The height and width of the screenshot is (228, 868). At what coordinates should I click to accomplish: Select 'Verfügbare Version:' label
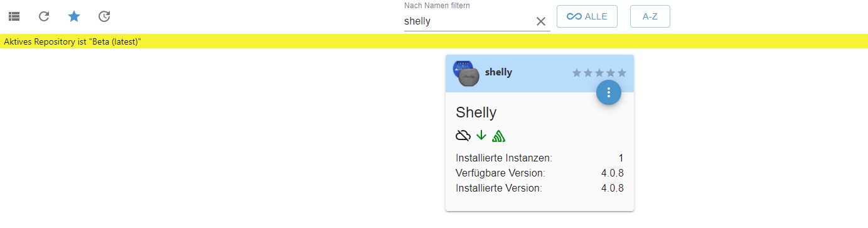click(500, 173)
